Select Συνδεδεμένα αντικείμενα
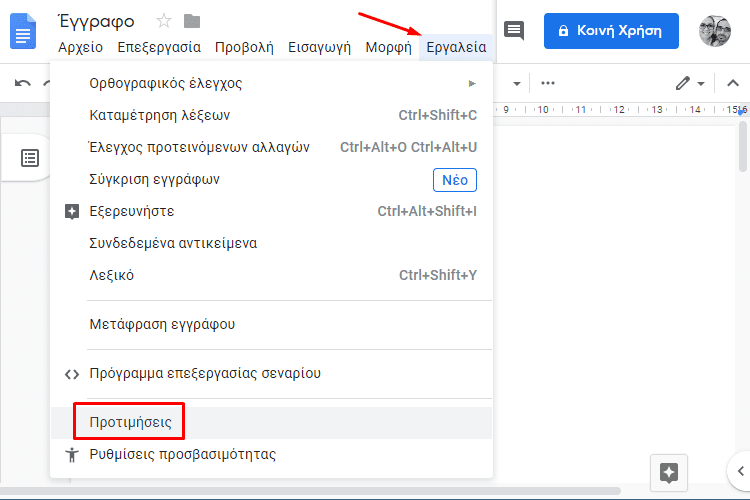 (271, 244)
